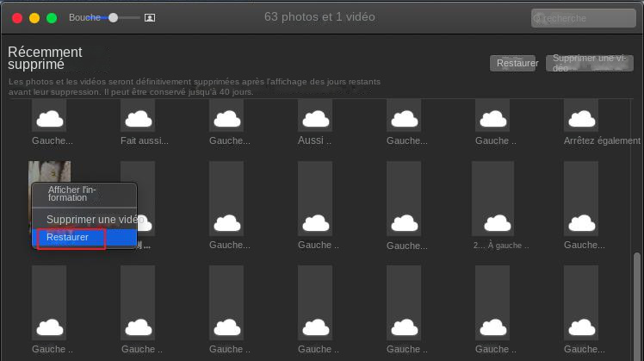Select the thumbnail labeled 2... À gauche ..
Viewport: 644px width, 361px height.
pyautogui.click(x=492, y=198)
